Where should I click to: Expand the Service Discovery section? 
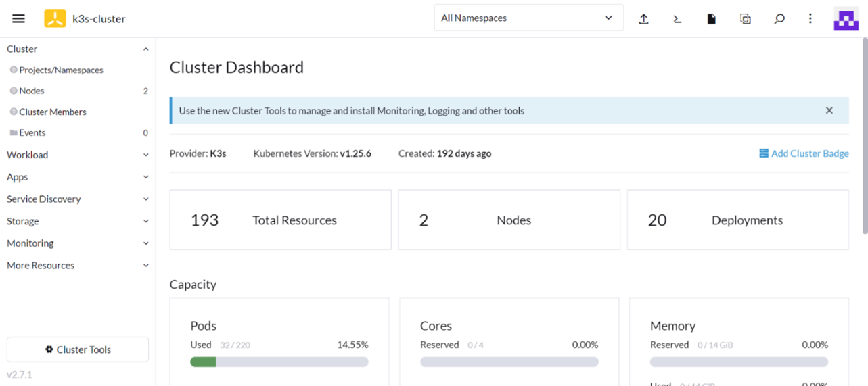tap(78, 199)
